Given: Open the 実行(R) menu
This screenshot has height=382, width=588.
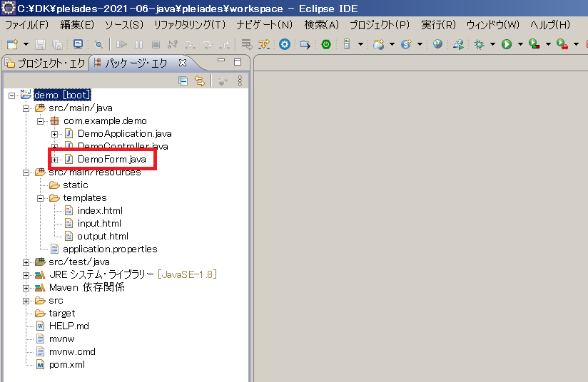Looking at the screenshot, I should (x=438, y=25).
